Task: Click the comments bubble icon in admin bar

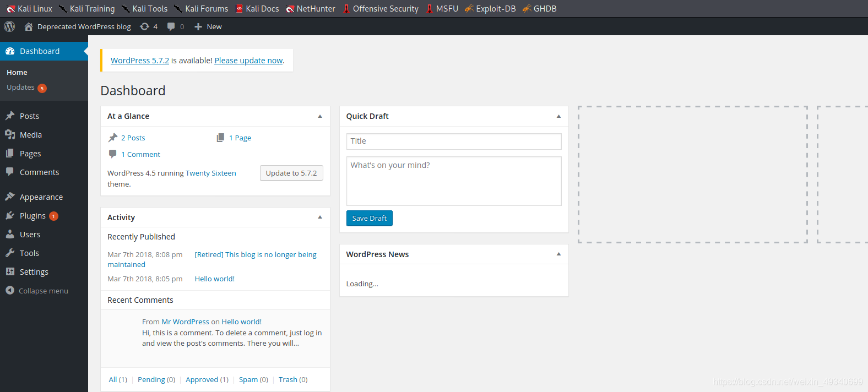Action: [171, 26]
